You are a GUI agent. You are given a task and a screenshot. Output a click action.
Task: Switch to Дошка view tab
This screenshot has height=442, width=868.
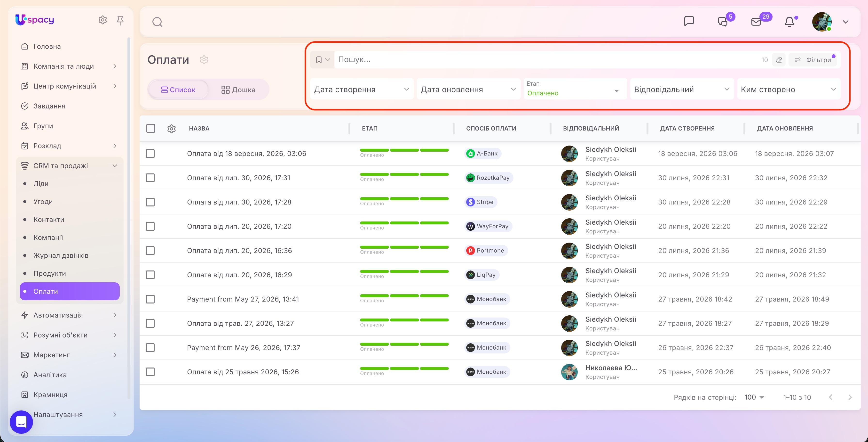pyautogui.click(x=238, y=90)
